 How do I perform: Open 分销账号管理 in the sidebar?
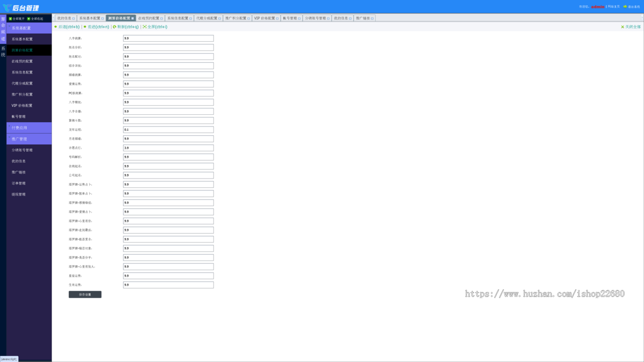tap(29, 150)
